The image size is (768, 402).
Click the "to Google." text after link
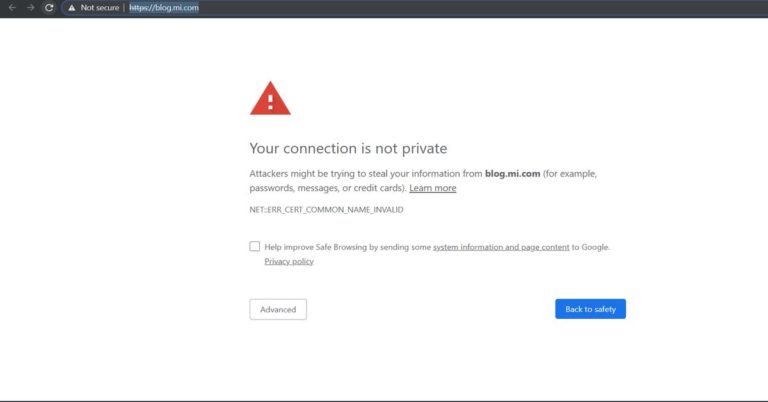[591, 247]
